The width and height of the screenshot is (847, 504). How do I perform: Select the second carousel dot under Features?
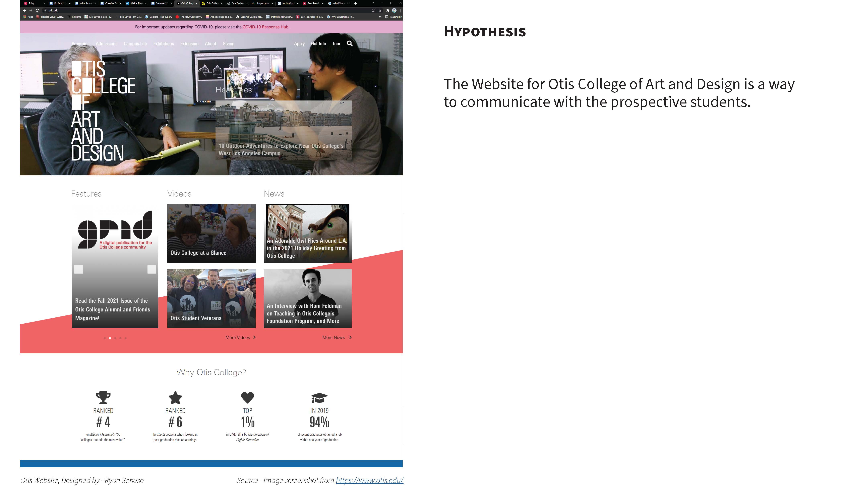(110, 338)
